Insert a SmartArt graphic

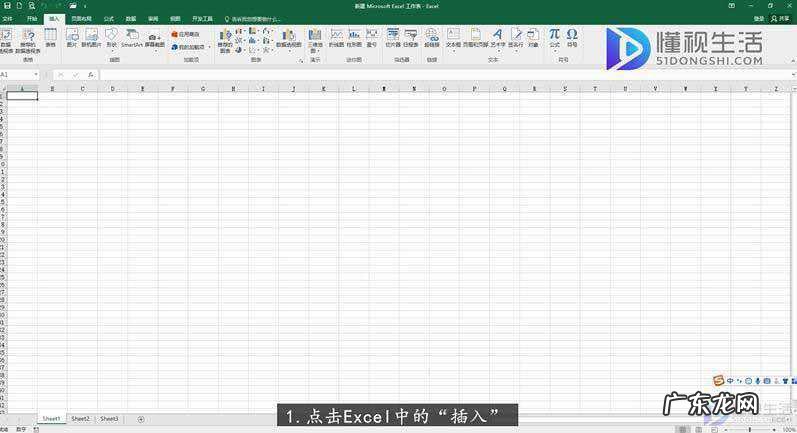pyautogui.click(x=132, y=38)
